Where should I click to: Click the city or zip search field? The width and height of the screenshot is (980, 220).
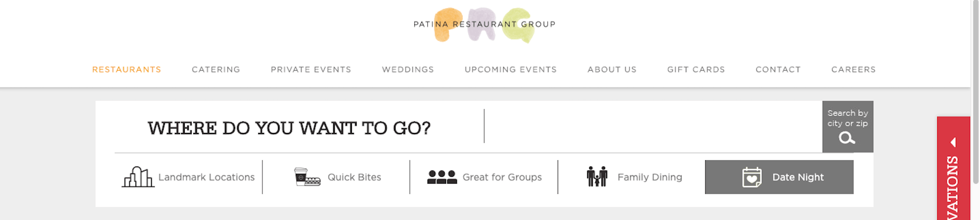tap(652, 127)
